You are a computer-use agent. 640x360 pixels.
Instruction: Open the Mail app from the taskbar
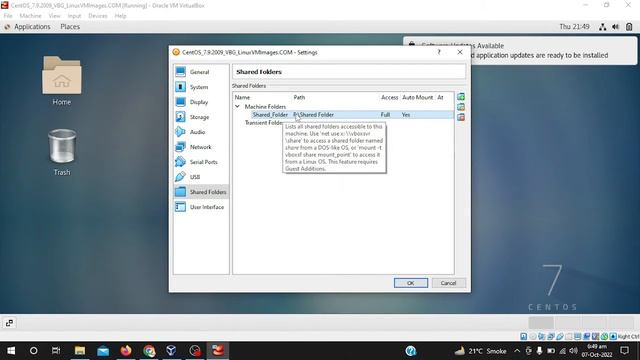[x=103, y=351]
